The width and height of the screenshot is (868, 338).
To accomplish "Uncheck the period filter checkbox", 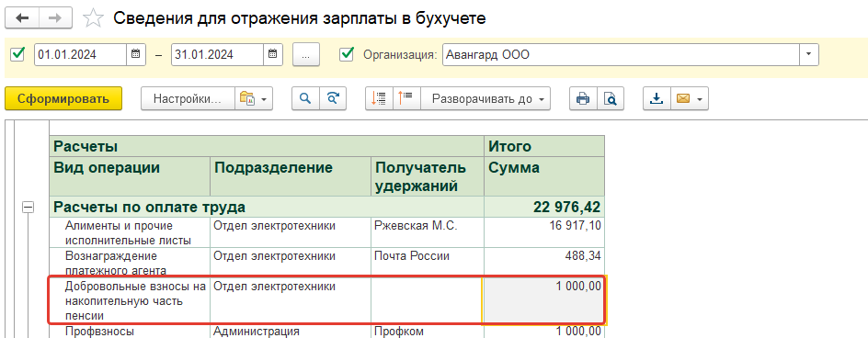I will [18, 54].
